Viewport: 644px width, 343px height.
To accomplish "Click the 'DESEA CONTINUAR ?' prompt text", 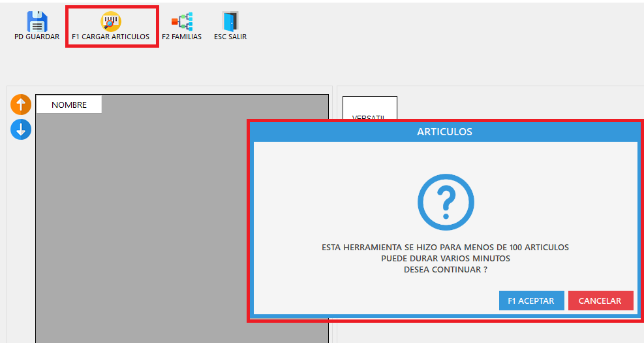I will (445, 269).
